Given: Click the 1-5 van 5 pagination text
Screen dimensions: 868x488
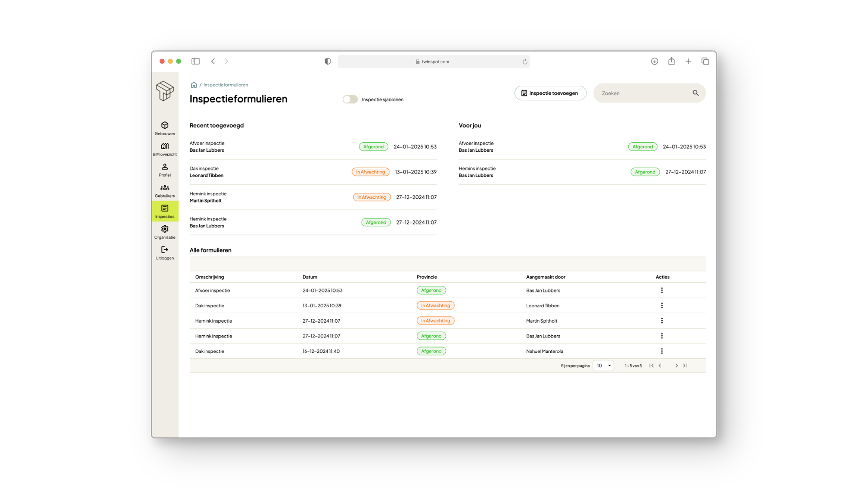Looking at the screenshot, I should point(633,365).
